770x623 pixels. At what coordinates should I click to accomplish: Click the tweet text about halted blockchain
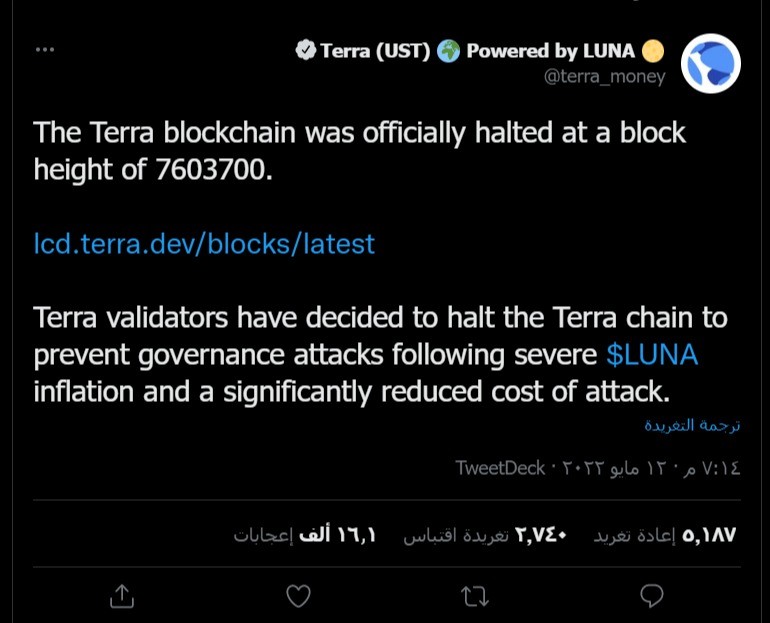coord(359,151)
